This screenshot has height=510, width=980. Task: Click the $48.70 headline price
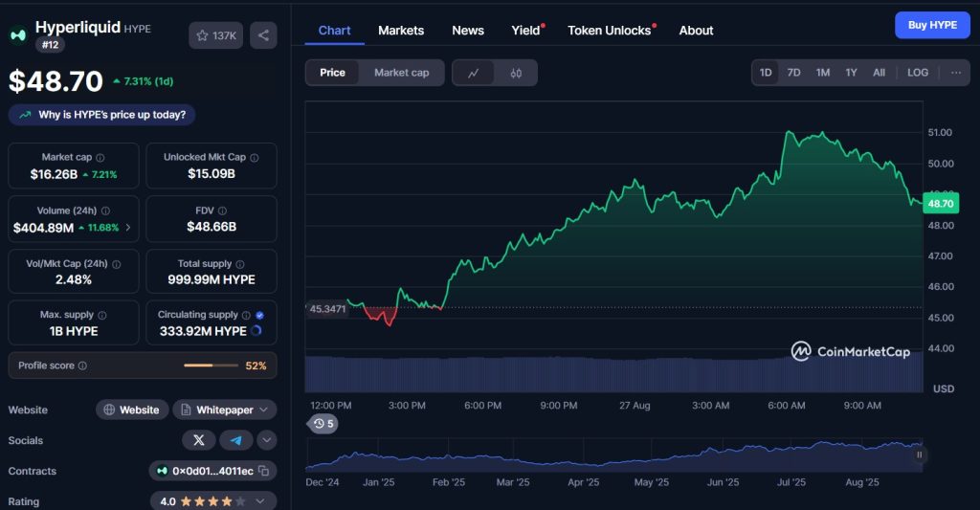(56, 81)
